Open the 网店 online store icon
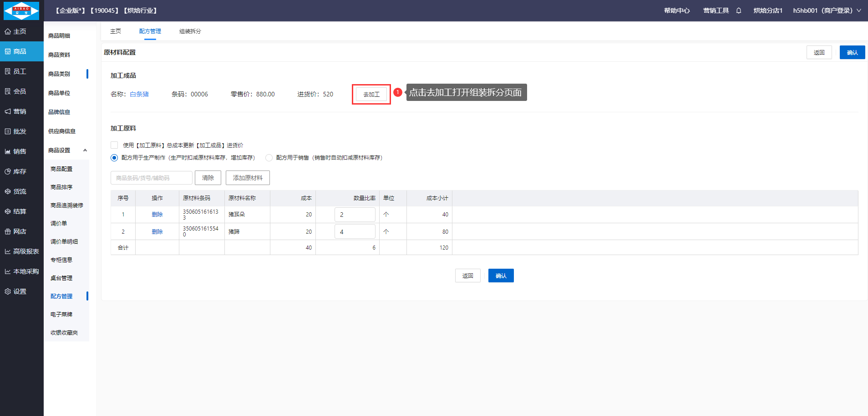The image size is (868, 416). 8,231
